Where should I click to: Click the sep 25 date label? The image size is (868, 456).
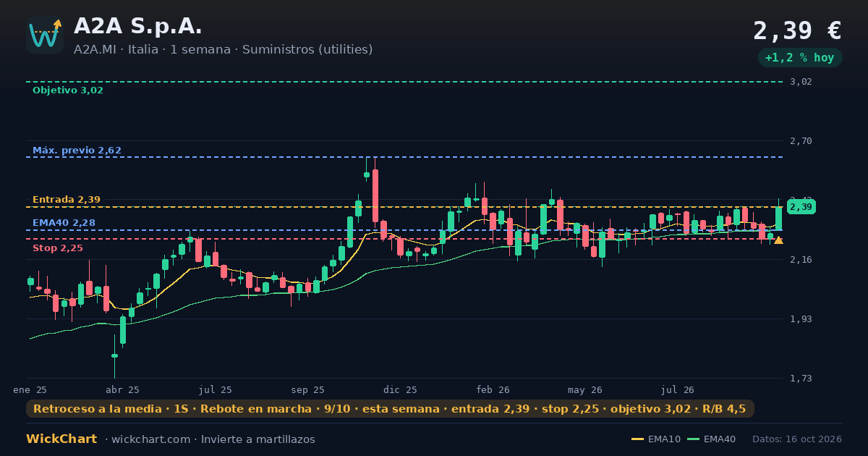(x=308, y=389)
